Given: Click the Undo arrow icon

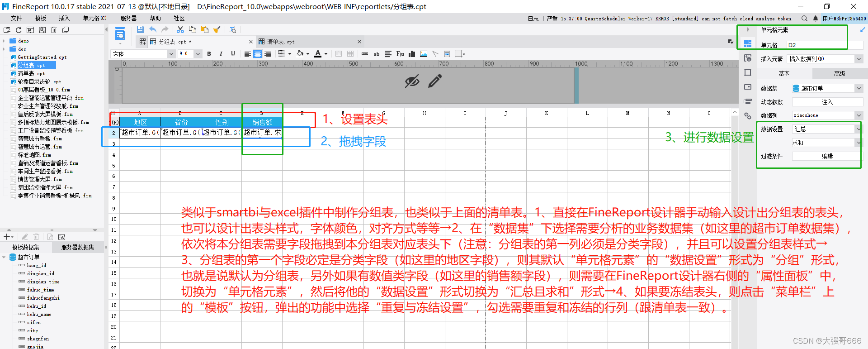Looking at the screenshot, I should tap(153, 29).
